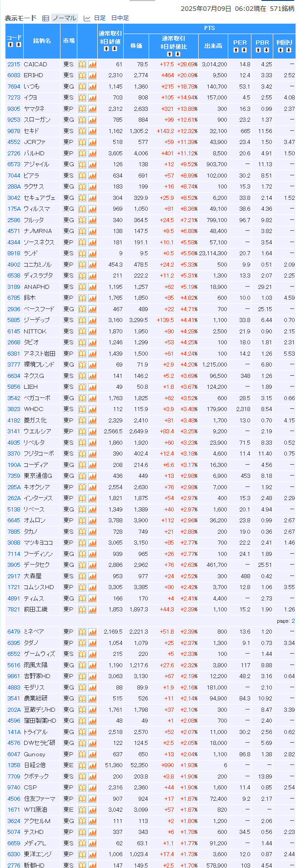Click the 銘柄名 column header

42,41
